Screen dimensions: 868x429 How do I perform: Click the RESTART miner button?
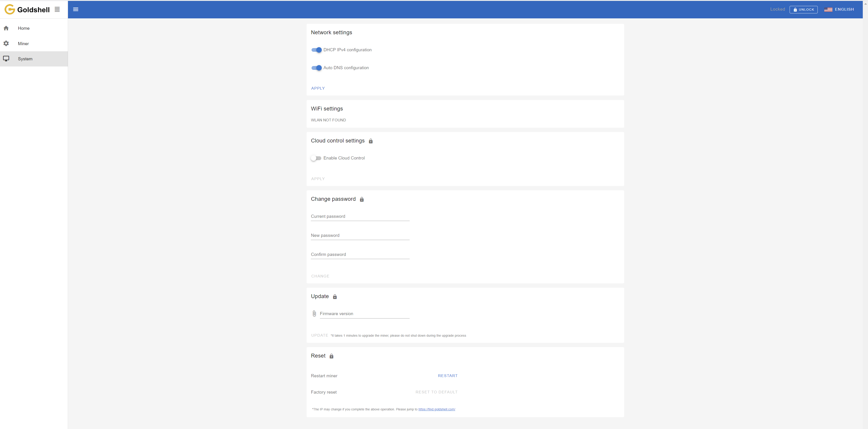(447, 376)
